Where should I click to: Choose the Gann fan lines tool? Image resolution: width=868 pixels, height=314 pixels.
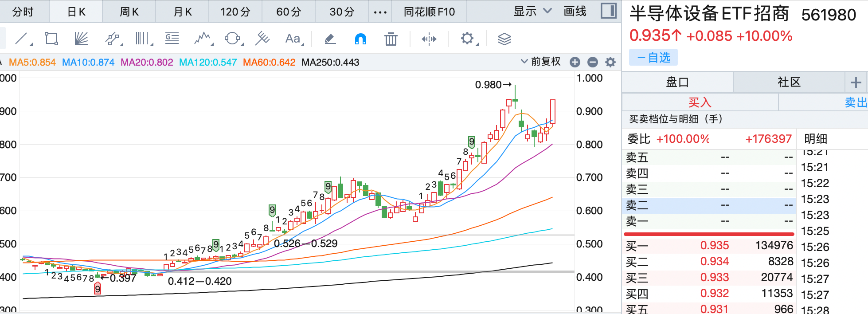click(81, 39)
